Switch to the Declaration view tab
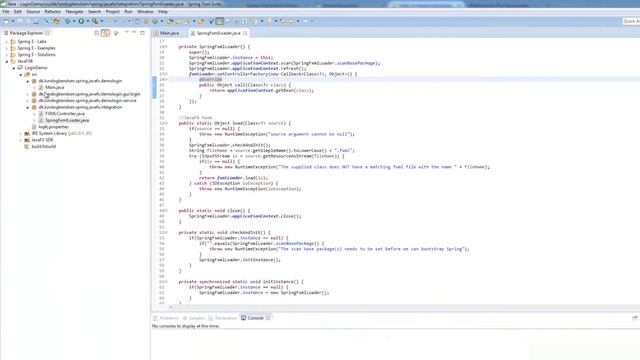This screenshot has width=640, height=360. pyautogui.click(x=222, y=318)
